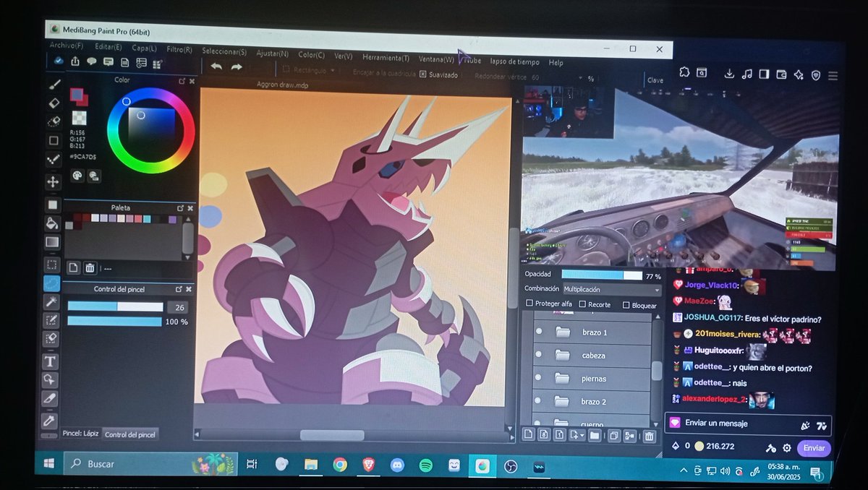Open the lapso de tiempo menu

[514, 62]
